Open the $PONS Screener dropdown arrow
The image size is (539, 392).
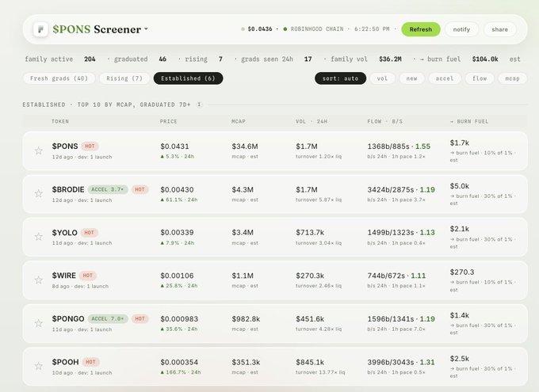(146, 29)
